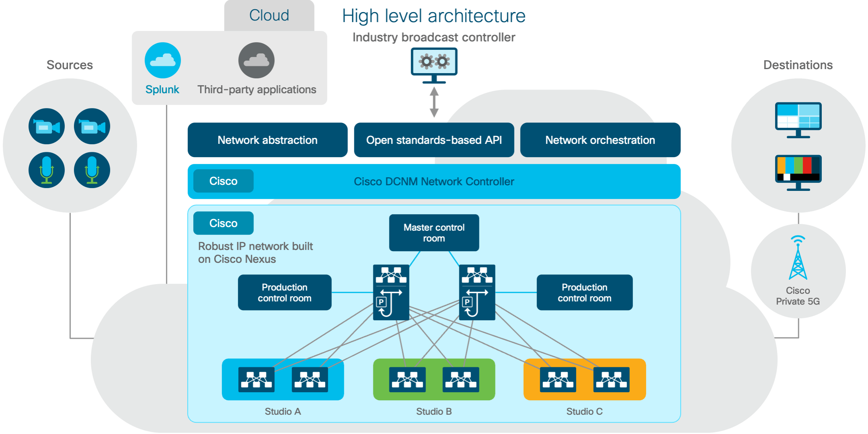The width and height of the screenshot is (868, 434).
Task: Click the Third-party applications label
Action: click(257, 89)
